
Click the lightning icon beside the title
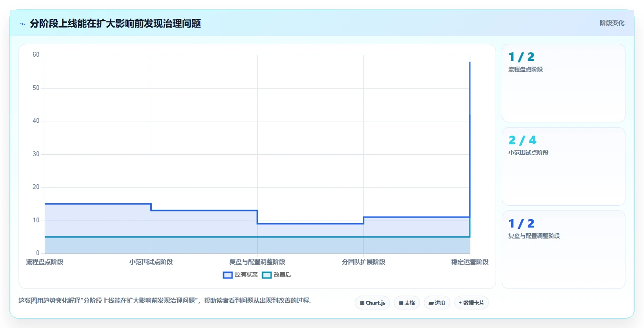(22, 24)
